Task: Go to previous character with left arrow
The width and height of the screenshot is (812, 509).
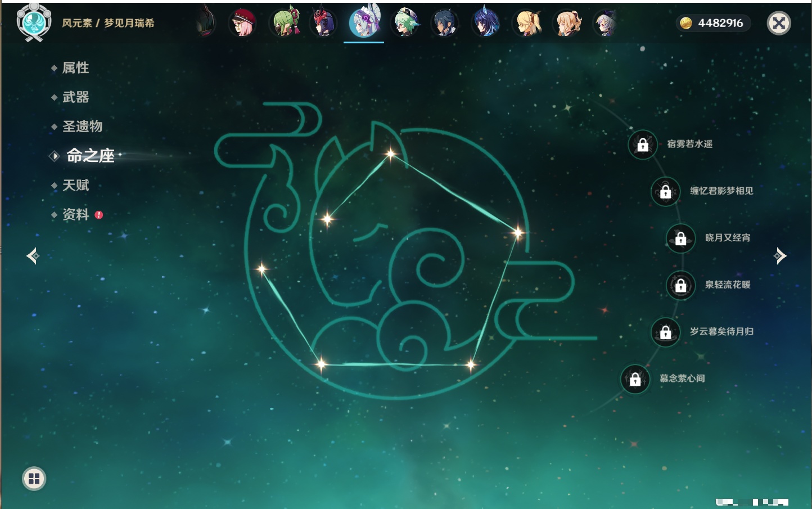Action: [33, 256]
